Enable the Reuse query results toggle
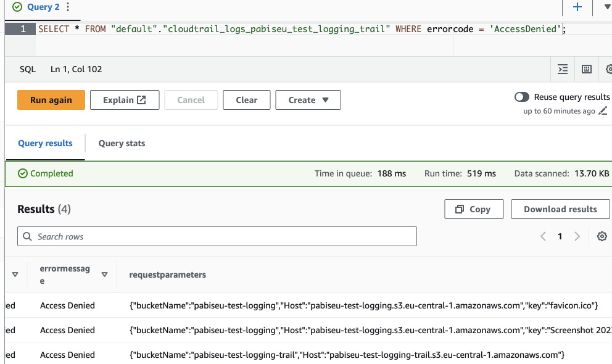 522,97
